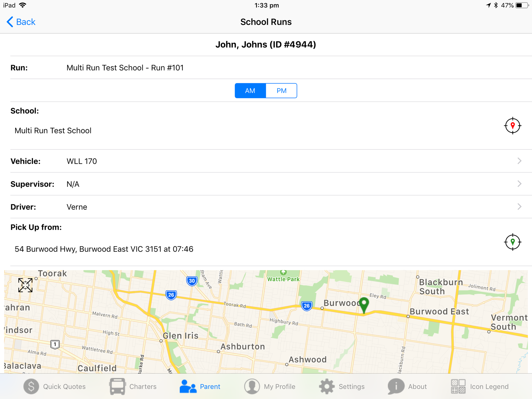Click the Malvern Rd road label
This screenshot has height=399, width=532.
point(105,315)
